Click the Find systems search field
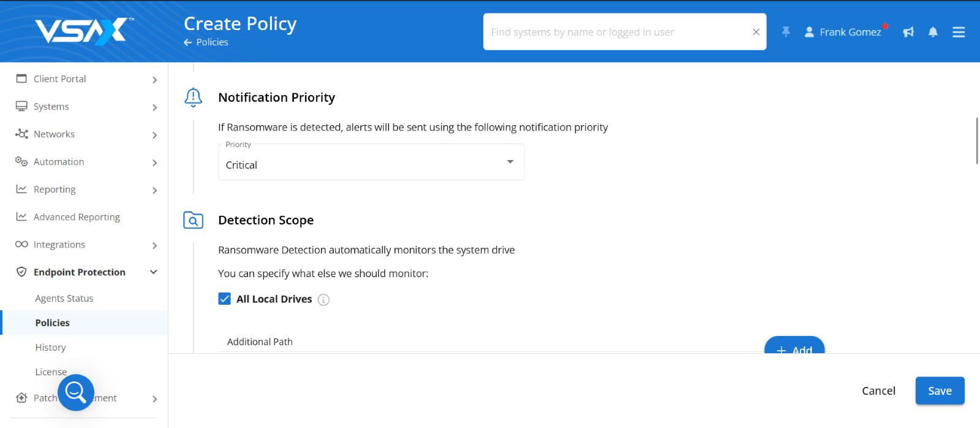980x428 pixels. (617, 32)
